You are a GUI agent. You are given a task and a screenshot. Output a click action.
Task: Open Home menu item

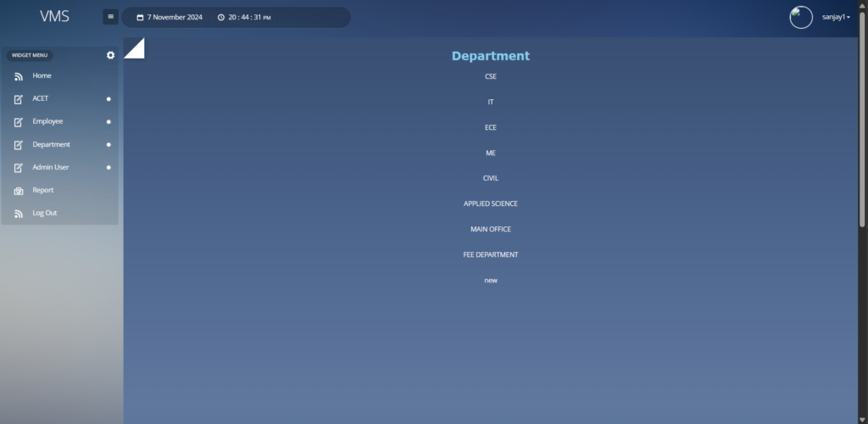click(42, 75)
